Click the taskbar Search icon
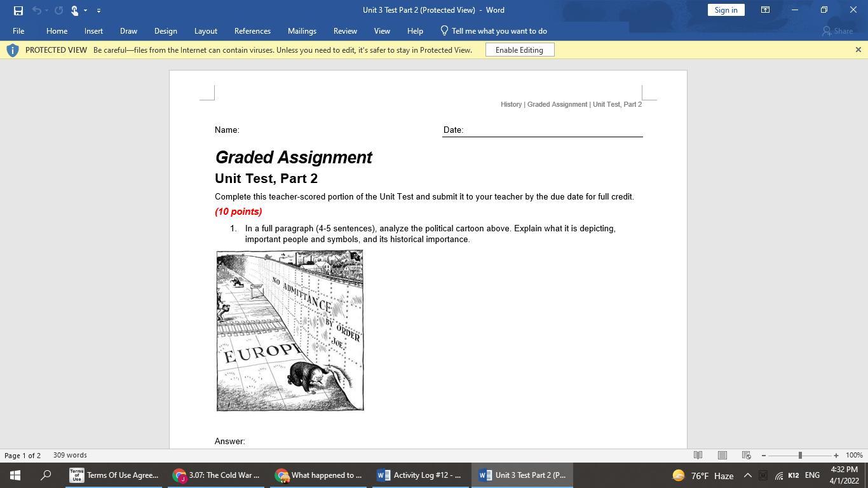This screenshot has width=868, height=488. coord(46,475)
